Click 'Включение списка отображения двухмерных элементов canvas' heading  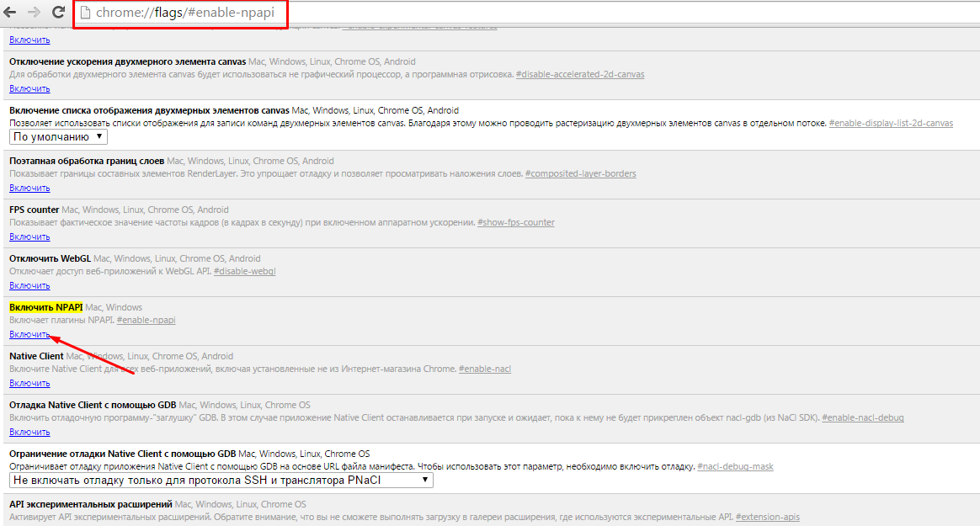[149, 110]
